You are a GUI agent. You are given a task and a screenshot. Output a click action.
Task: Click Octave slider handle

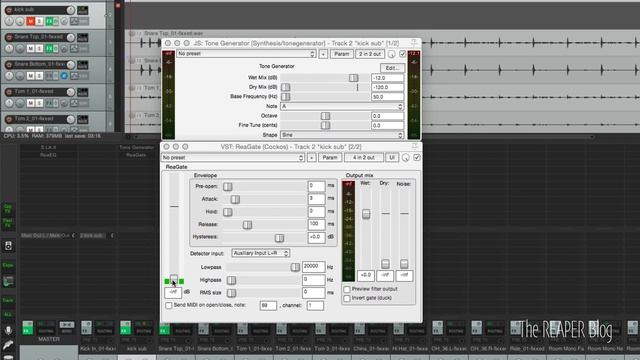tap(325, 116)
